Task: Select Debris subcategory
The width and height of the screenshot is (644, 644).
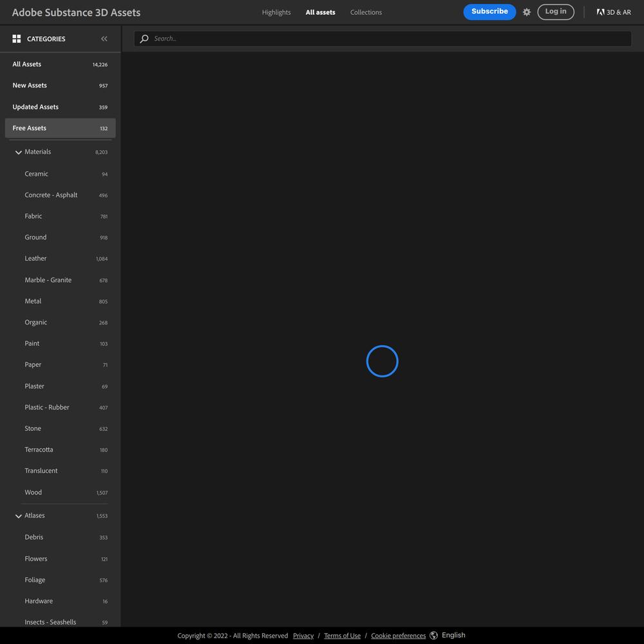Action: (60, 537)
